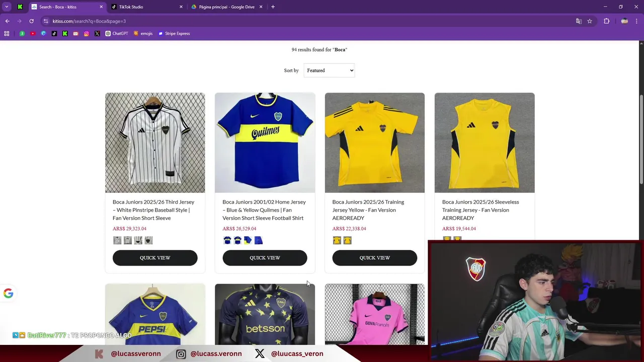Select last swatch of white pinstripe jersey
Image resolution: width=644 pixels, height=362 pixels.
coord(148,240)
